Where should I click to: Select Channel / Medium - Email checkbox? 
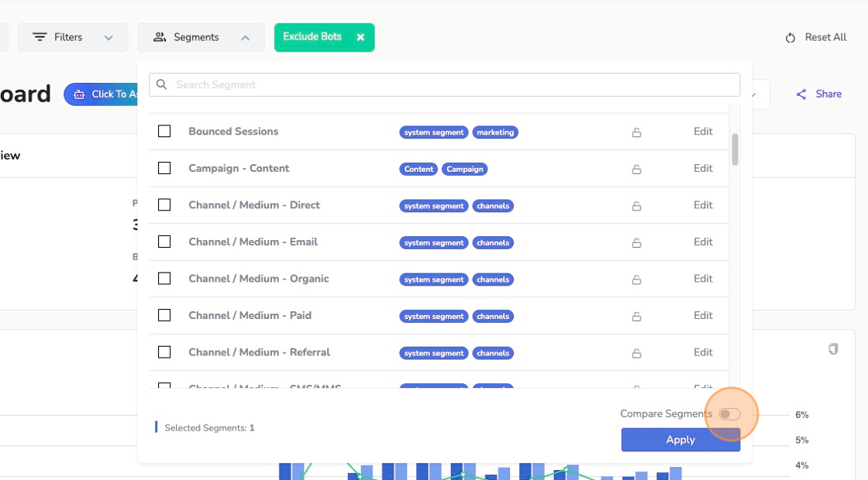tap(164, 242)
